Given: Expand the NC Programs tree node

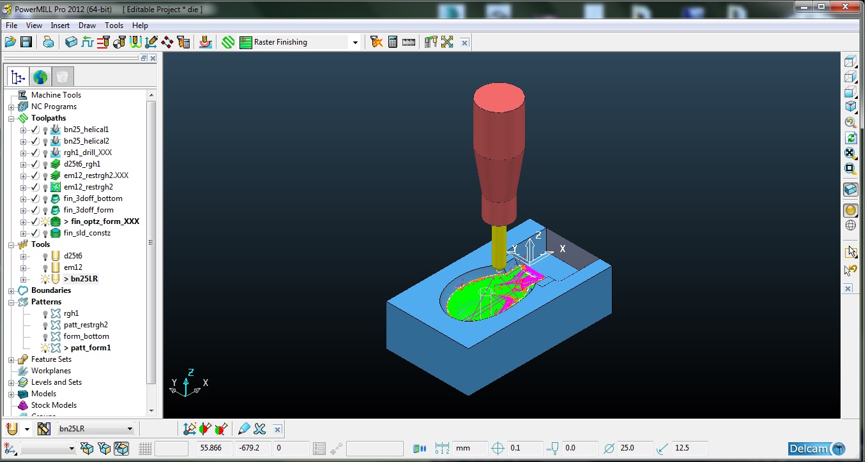Looking at the screenshot, I should [x=11, y=107].
